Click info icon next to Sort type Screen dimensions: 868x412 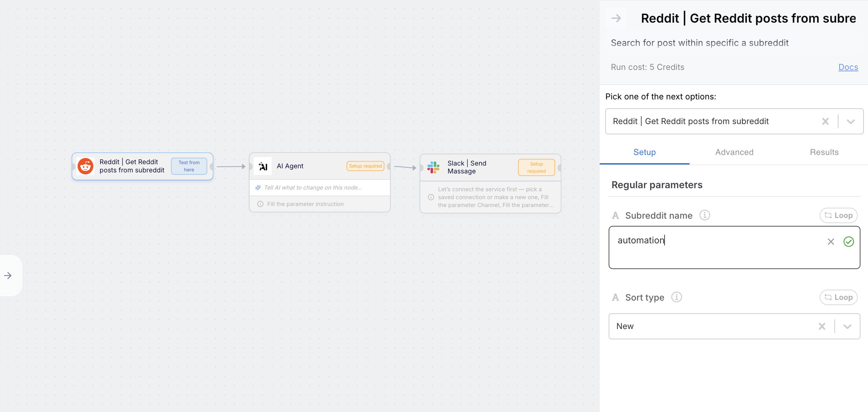tap(676, 297)
